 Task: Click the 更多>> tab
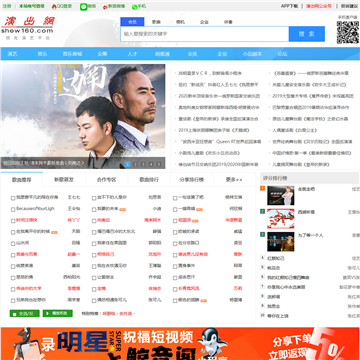coord(234,180)
